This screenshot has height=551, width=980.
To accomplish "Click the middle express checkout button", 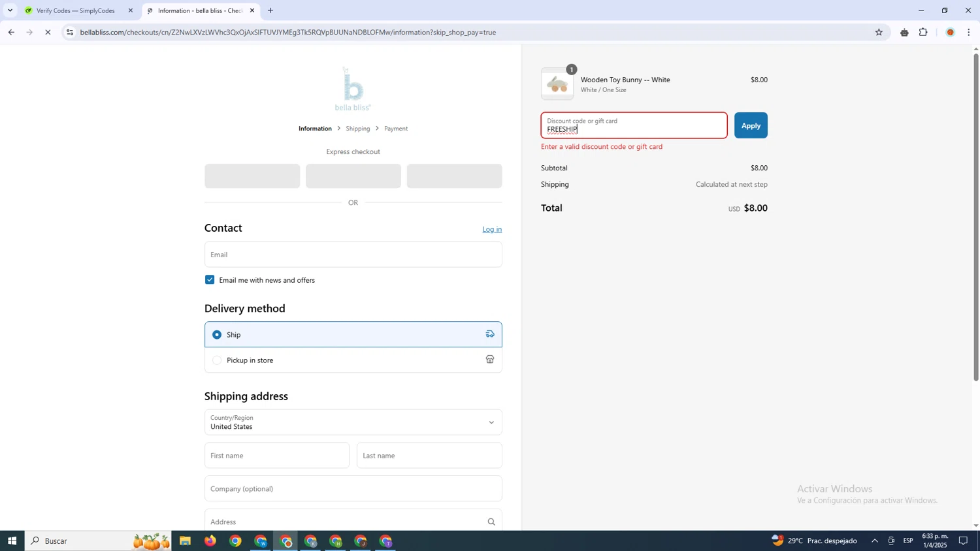I will (x=353, y=176).
